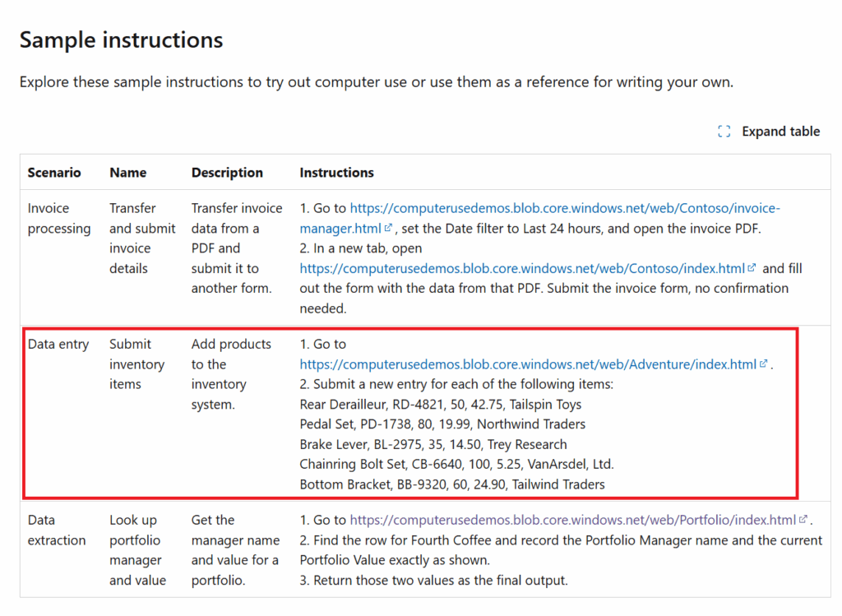Open the Contoso/index.html link
The height and width of the screenshot is (616, 842).
point(523,268)
